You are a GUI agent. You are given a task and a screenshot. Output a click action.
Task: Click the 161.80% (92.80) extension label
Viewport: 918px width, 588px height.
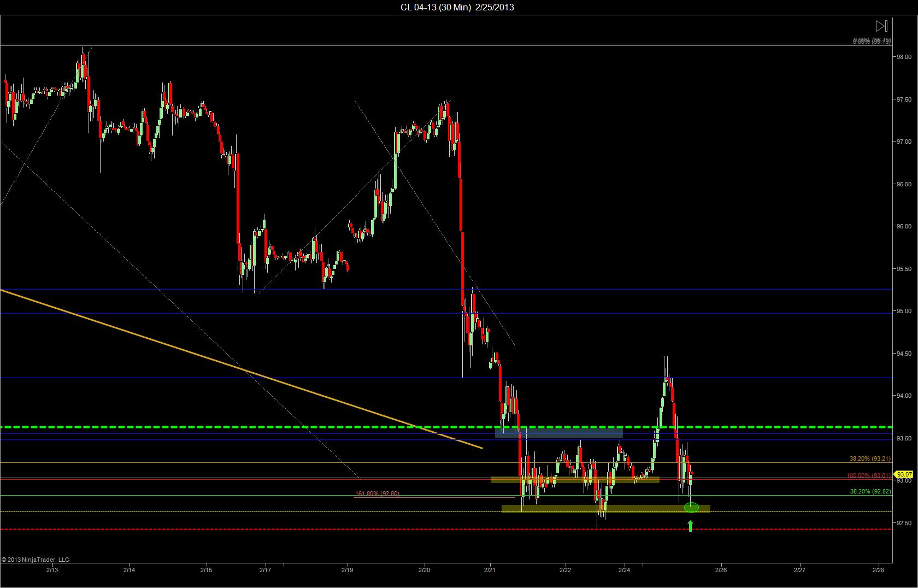377,493
